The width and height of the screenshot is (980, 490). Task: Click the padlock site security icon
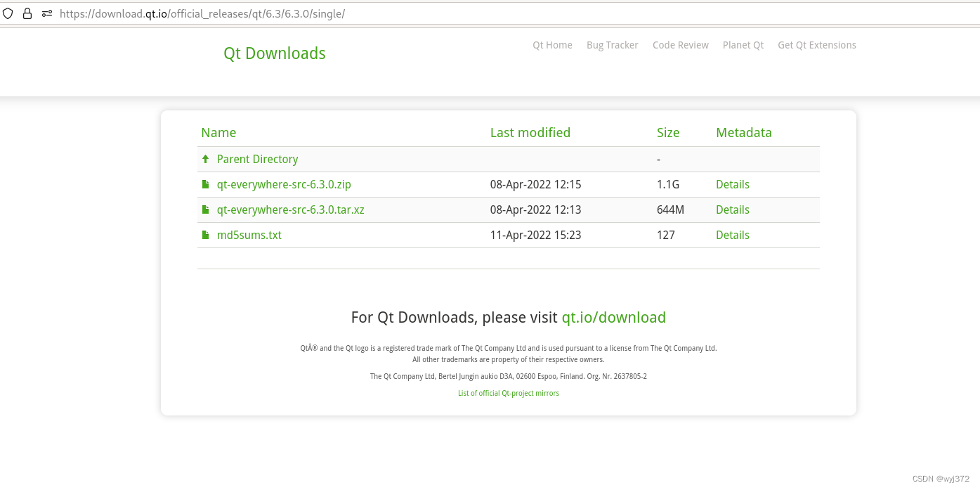click(27, 13)
